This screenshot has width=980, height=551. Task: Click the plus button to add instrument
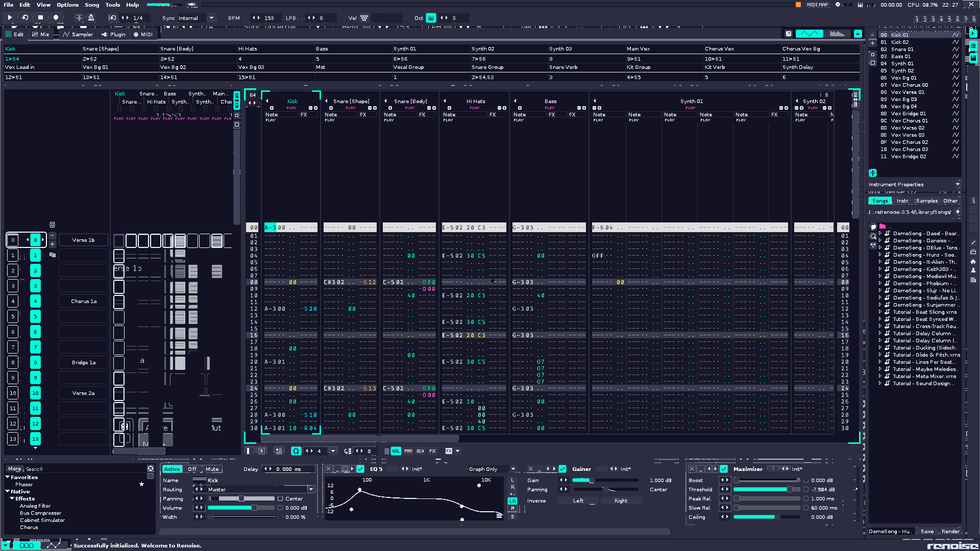tap(872, 43)
